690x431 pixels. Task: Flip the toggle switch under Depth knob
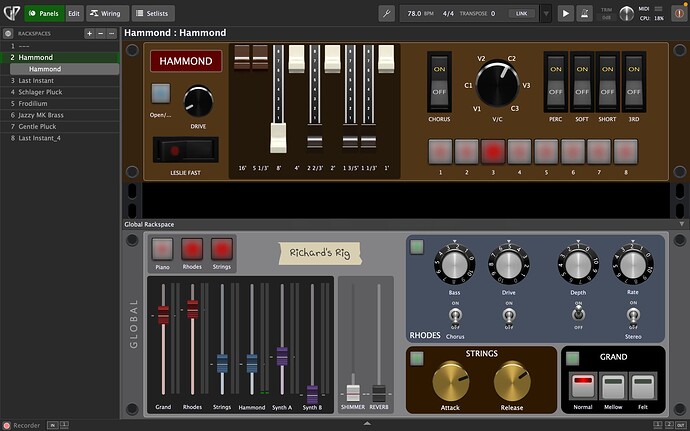point(578,313)
